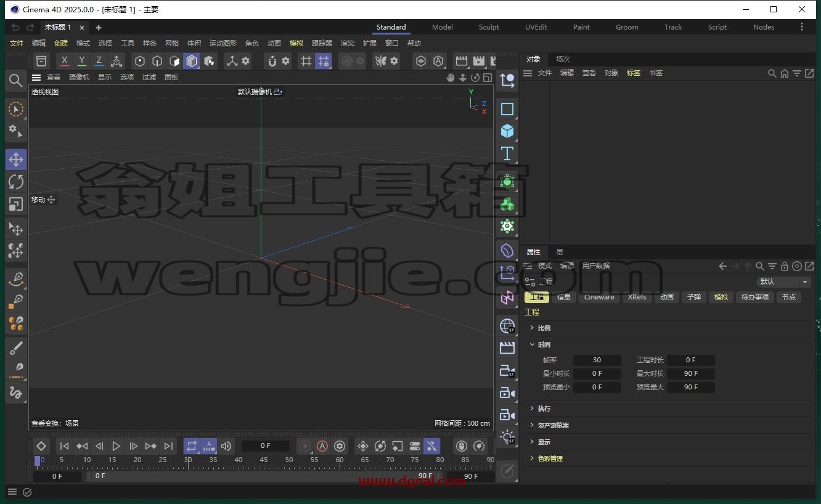Click the 帧率 value field
Screen dimensions: 821x504
pyautogui.click(x=597, y=360)
